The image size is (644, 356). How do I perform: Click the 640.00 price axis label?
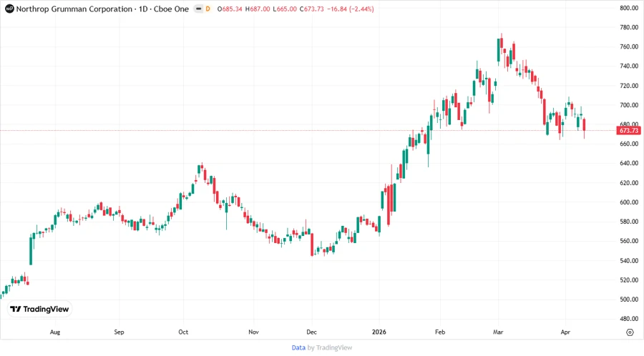click(x=629, y=163)
